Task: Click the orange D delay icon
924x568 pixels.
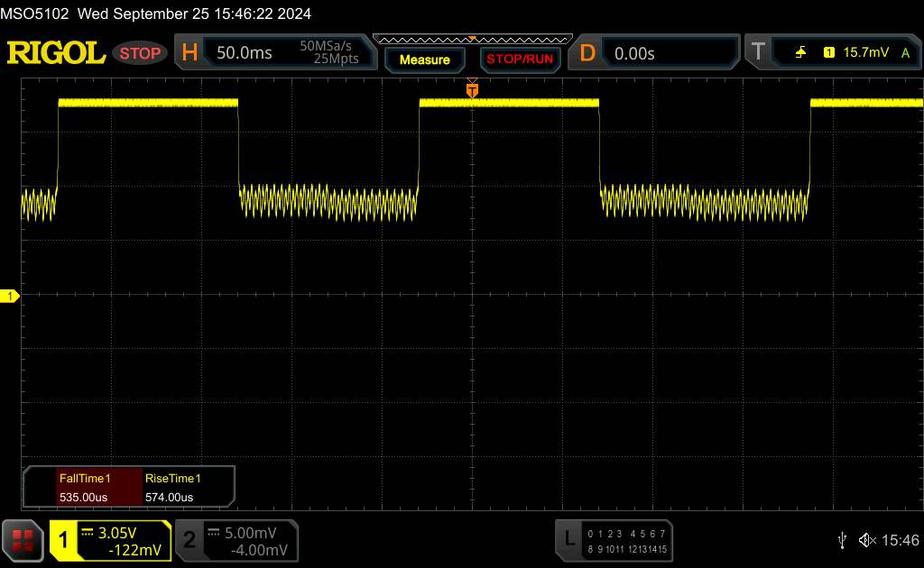Action: tap(587, 53)
